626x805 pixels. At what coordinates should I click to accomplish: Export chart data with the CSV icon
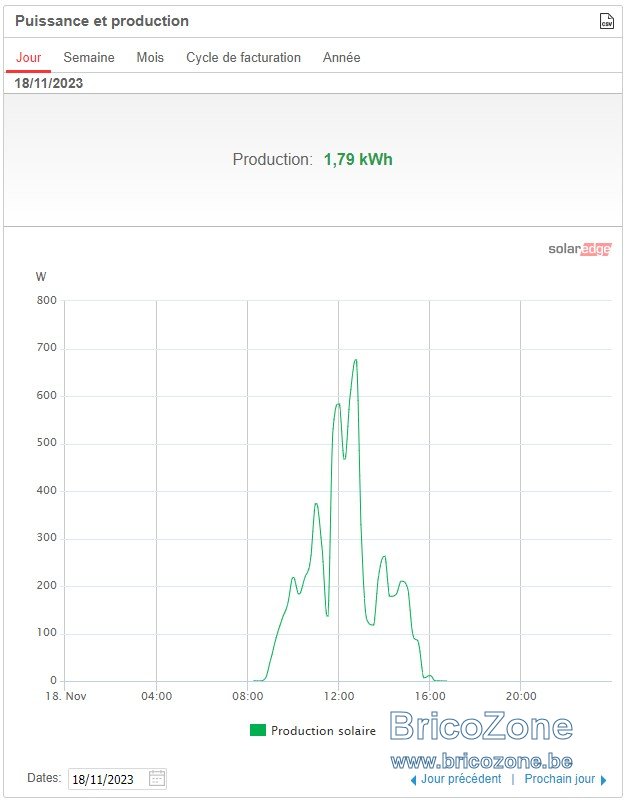606,21
